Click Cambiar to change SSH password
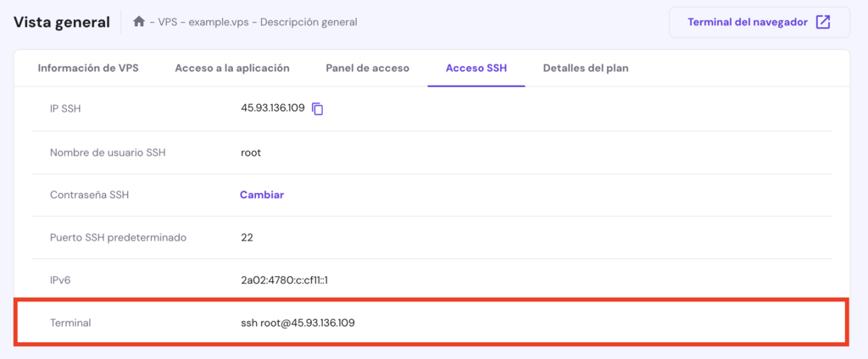Image resolution: width=868 pixels, height=359 pixels. (262, 195)
